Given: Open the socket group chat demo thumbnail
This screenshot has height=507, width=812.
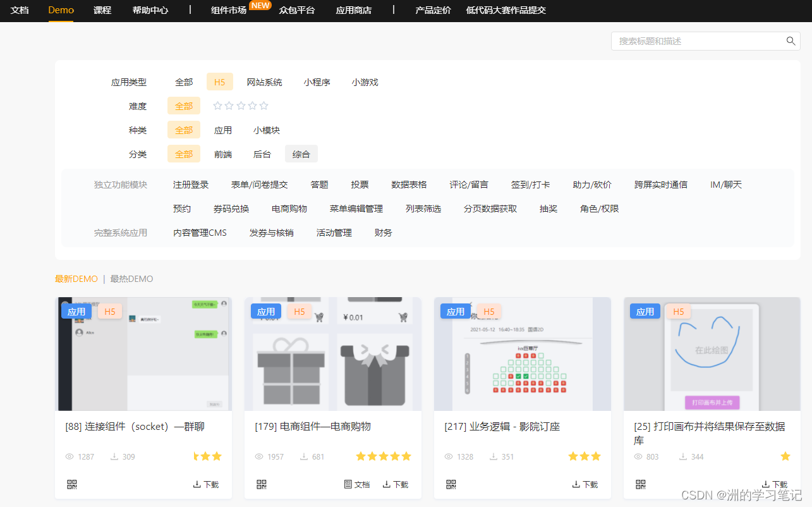Looking at the screenshot, I should (x=143, y=354).
